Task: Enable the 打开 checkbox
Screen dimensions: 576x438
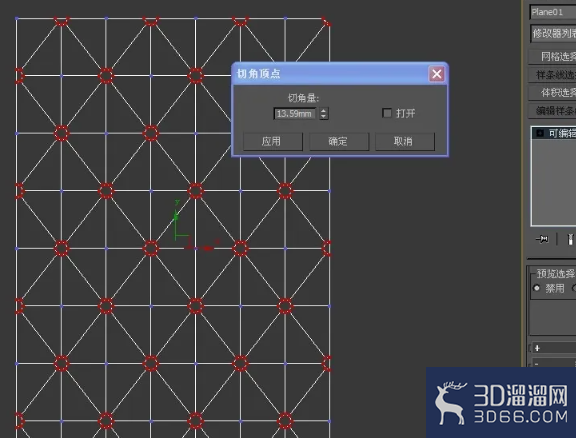Action: click(x=387, y=113)
